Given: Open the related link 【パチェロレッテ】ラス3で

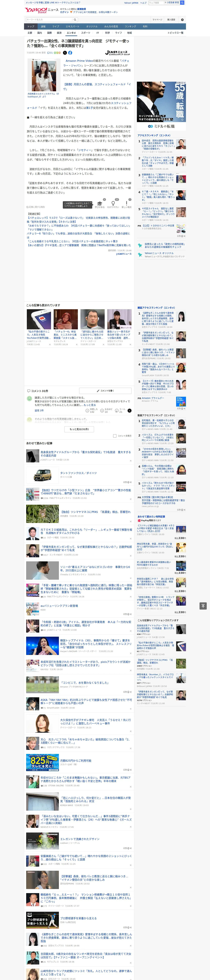Looking at the screenshot, I should [x=78, y=220].
